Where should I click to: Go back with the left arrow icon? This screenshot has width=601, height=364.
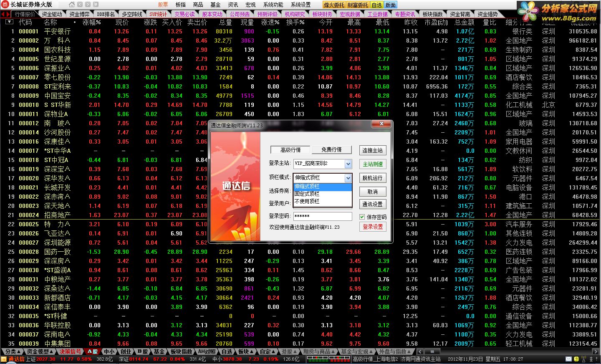click(x=80, y=5)
